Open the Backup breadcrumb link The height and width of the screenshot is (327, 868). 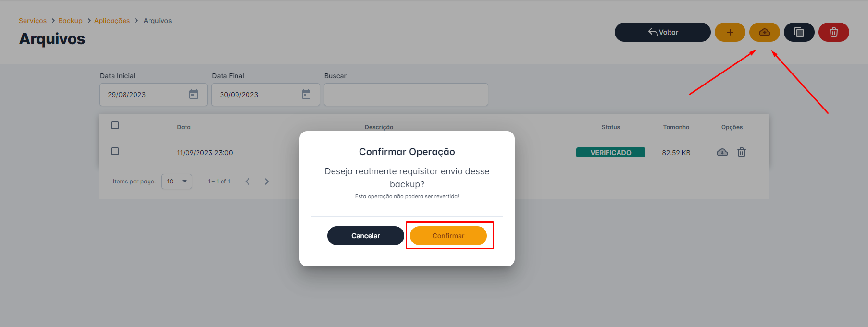[70, 21]
